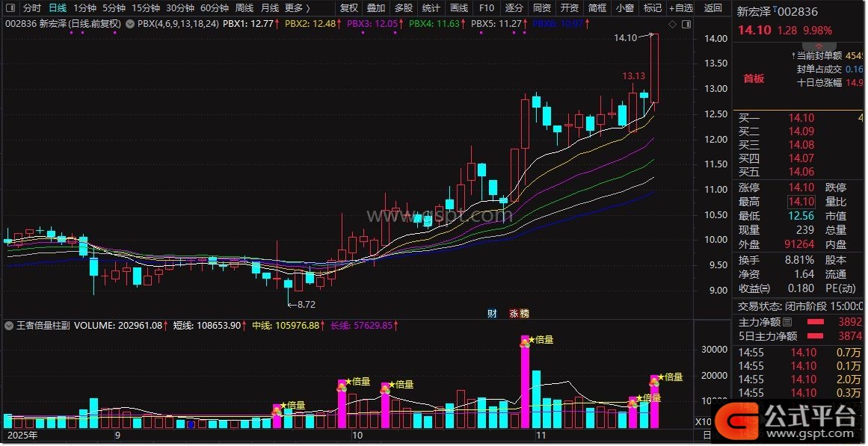The height and width of the screenshot is (446, 868).
Task: Click the 返回 back button
Action: point(713,8)
